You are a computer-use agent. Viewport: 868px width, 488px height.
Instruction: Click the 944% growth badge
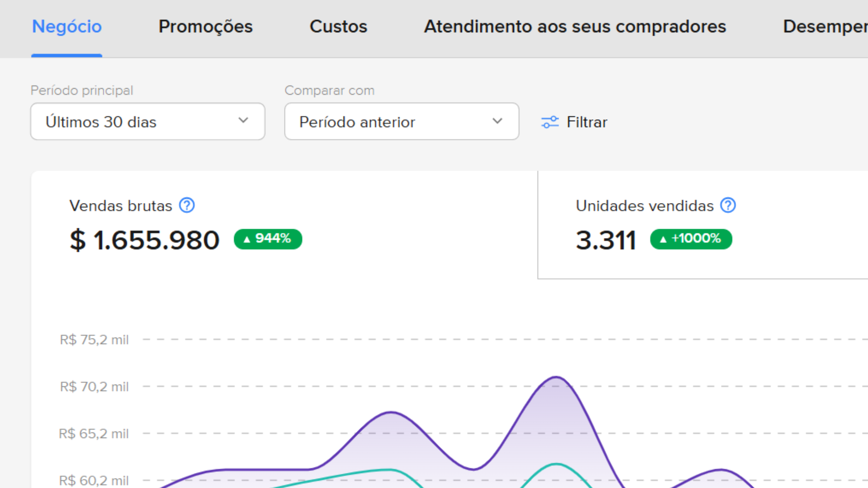tap(268, 239)
